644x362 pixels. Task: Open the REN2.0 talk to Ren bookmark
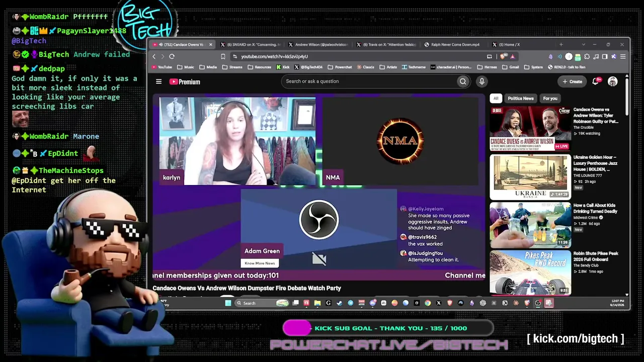pos(567,67)
